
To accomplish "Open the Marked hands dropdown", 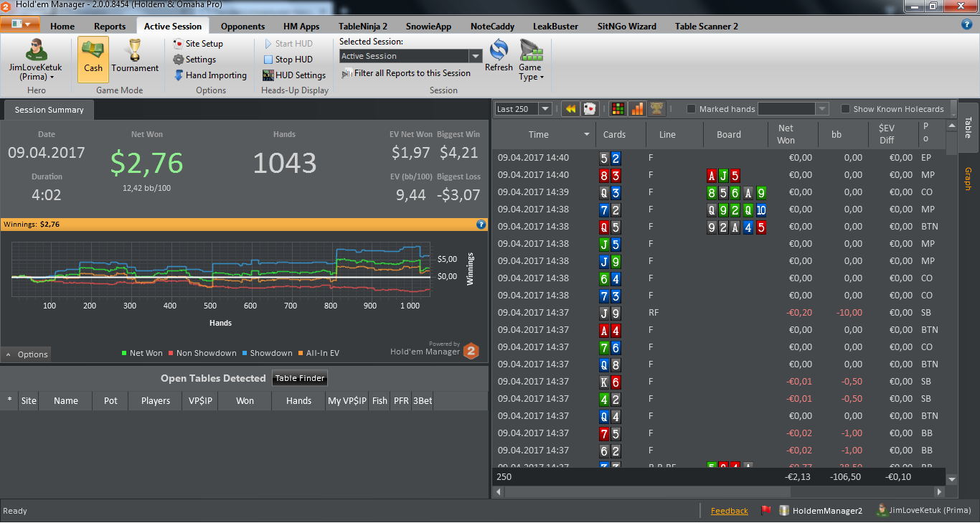I will point(822,109).
